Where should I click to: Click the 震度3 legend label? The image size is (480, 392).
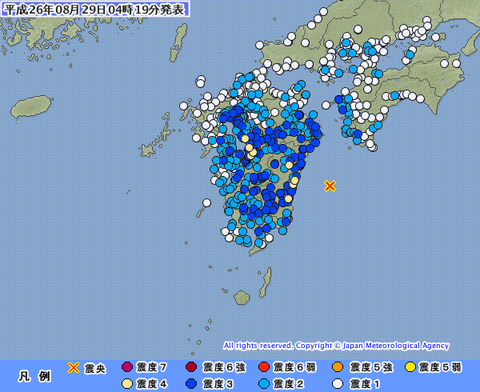[x=218, y=384]
